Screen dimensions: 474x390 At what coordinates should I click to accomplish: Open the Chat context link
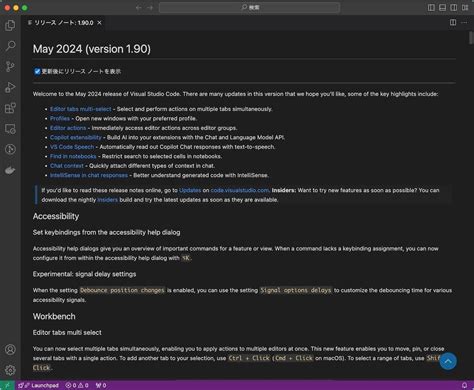point(67,166)
